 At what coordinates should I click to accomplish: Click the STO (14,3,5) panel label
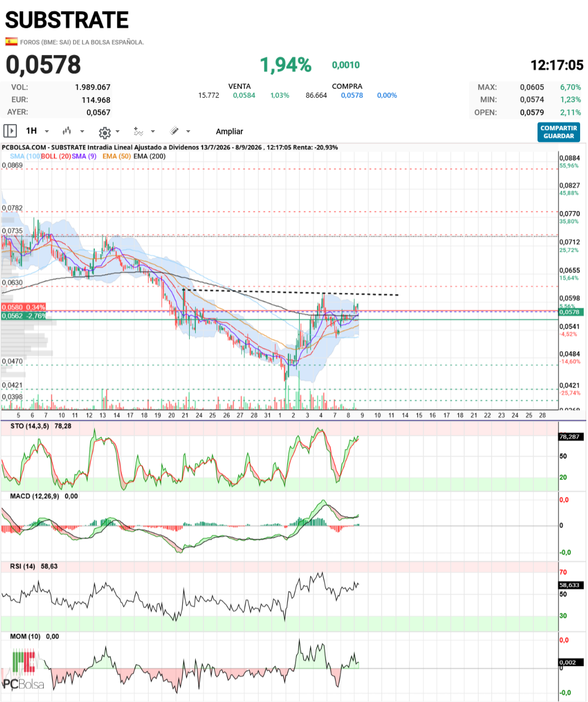pyautogui.click(x=29, y=426)
